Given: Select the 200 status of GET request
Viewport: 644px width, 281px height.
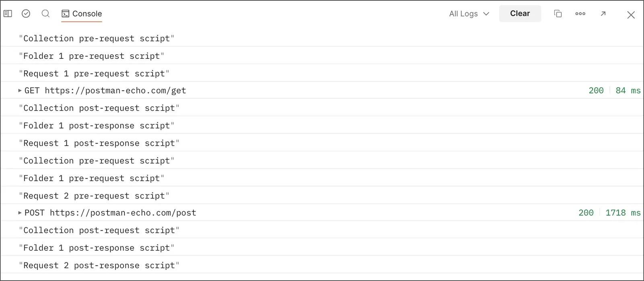Looking at the screenshot, I should click(596, 91).
